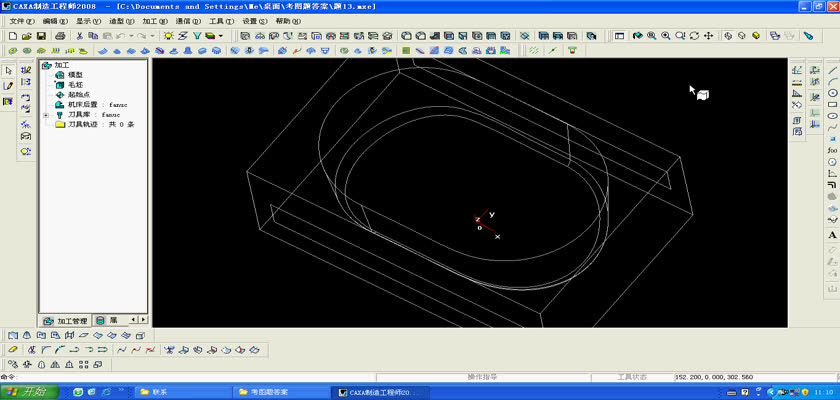Click the blue pen-shaped icon ending the top toolbar

pos(808,36)
